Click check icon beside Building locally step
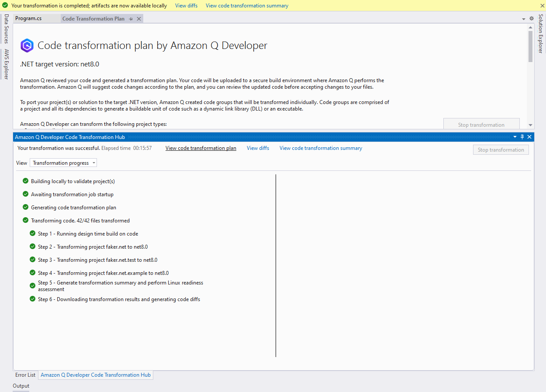Image resolution: width=546 pixels, height=392 pixels. (25, 181)
